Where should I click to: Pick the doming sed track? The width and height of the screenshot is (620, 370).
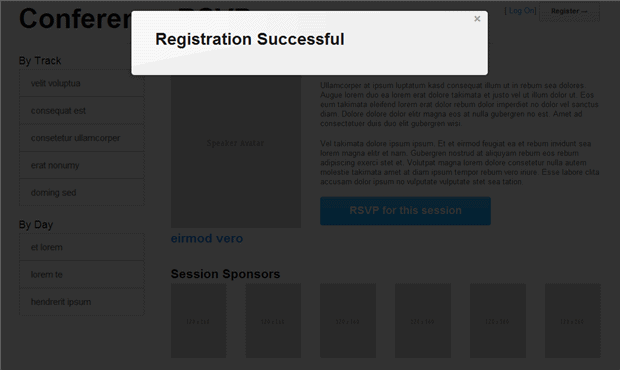click(x=81, y=193)
